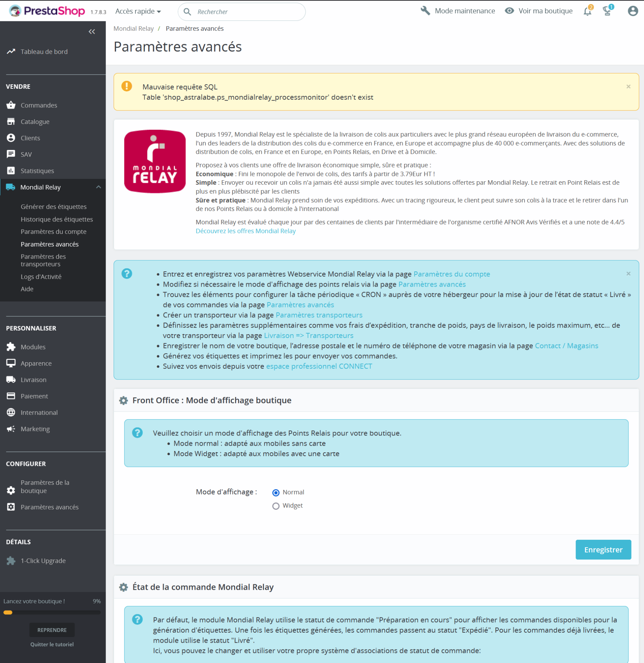The width and height of the screenshot is (644, 663).
Task: Click the Mondial Relay truck icon
Action: (x=11, y=187)
